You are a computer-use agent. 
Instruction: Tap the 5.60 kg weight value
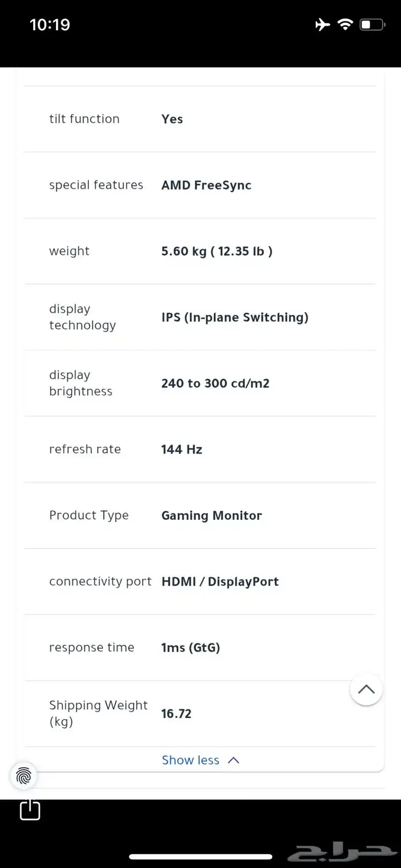tap(217, 251)
